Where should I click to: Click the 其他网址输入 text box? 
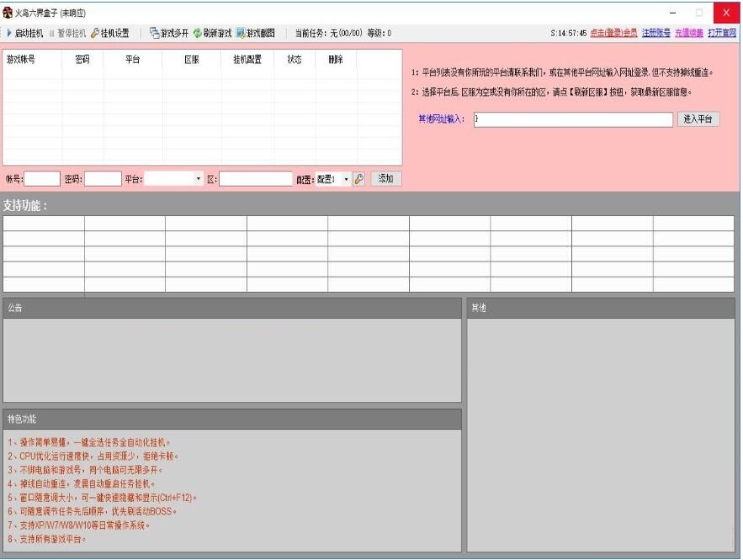point(573,119)
